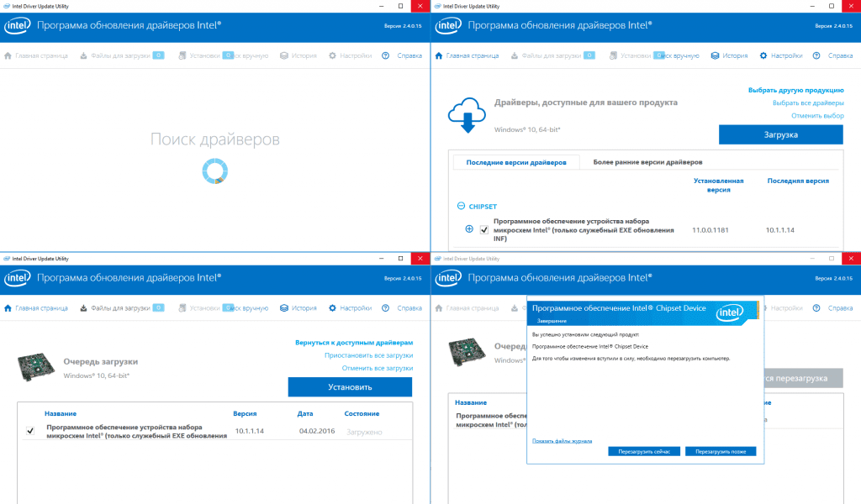Click home icon in top-right window
Screen dimensions: 861x504
(439, 55)
